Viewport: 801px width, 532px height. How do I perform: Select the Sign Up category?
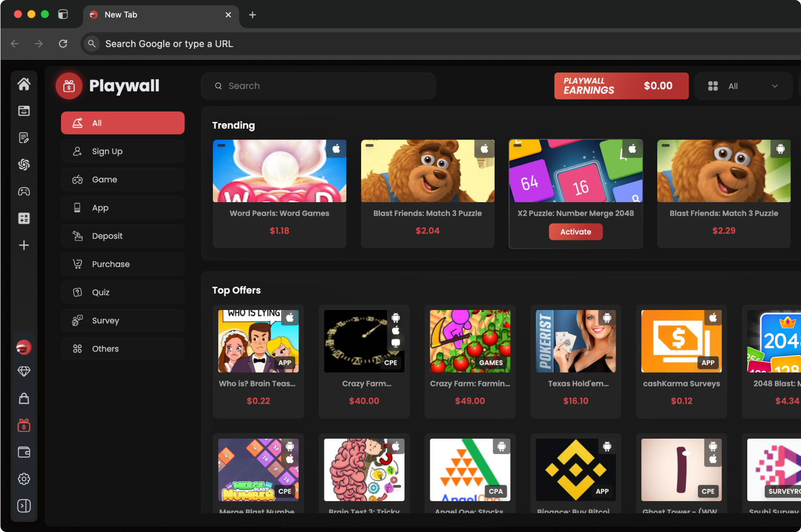pos(122,151)
